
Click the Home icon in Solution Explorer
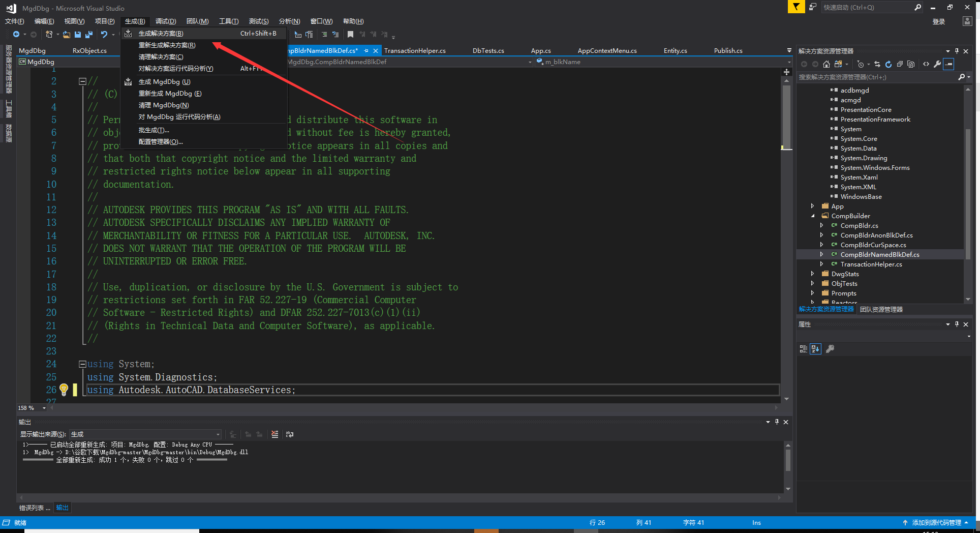[826, 64]
